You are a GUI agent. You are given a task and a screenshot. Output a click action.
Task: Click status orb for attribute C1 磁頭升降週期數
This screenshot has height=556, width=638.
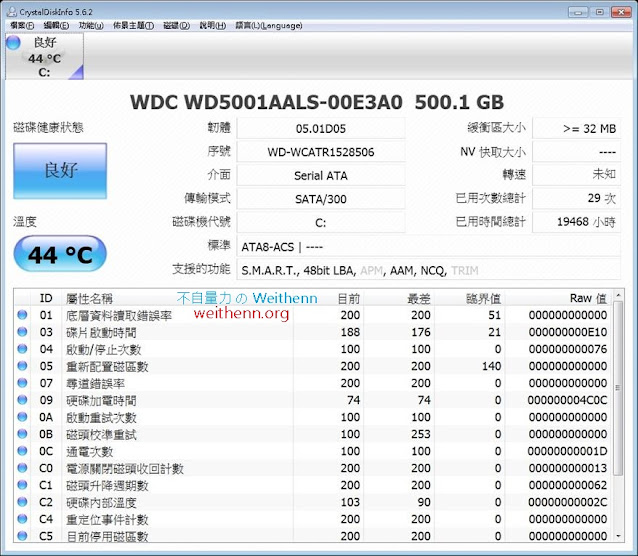pyautogui.click(x=22, y=485)
